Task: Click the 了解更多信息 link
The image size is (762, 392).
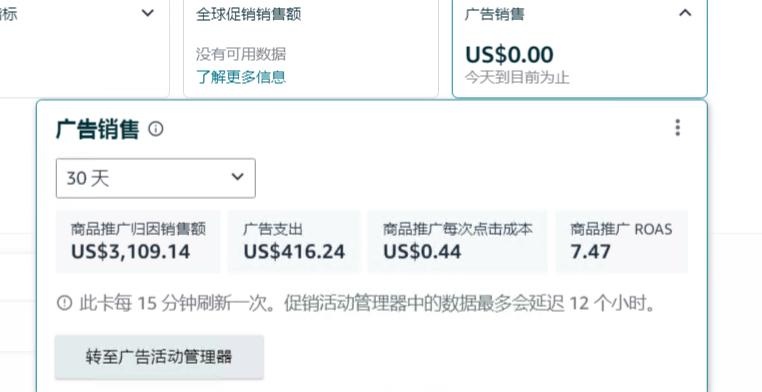Action: pyautogui.click(x=241, y=77)
